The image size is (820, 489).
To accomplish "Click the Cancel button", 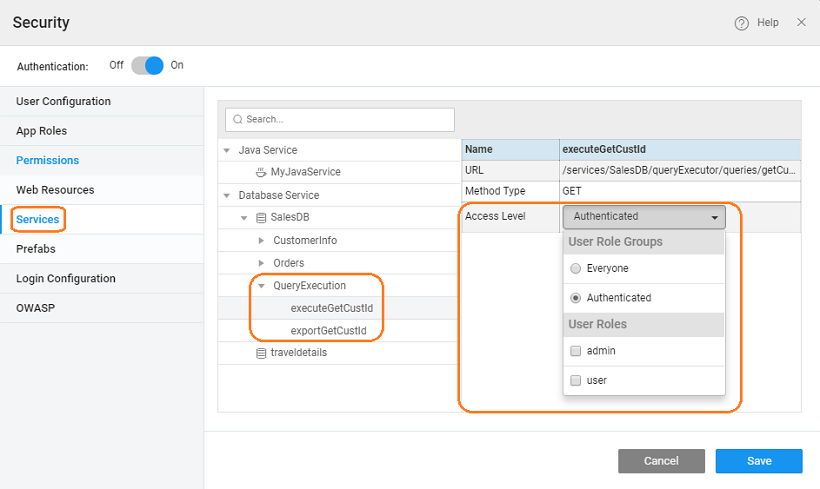I will (661, 461).
